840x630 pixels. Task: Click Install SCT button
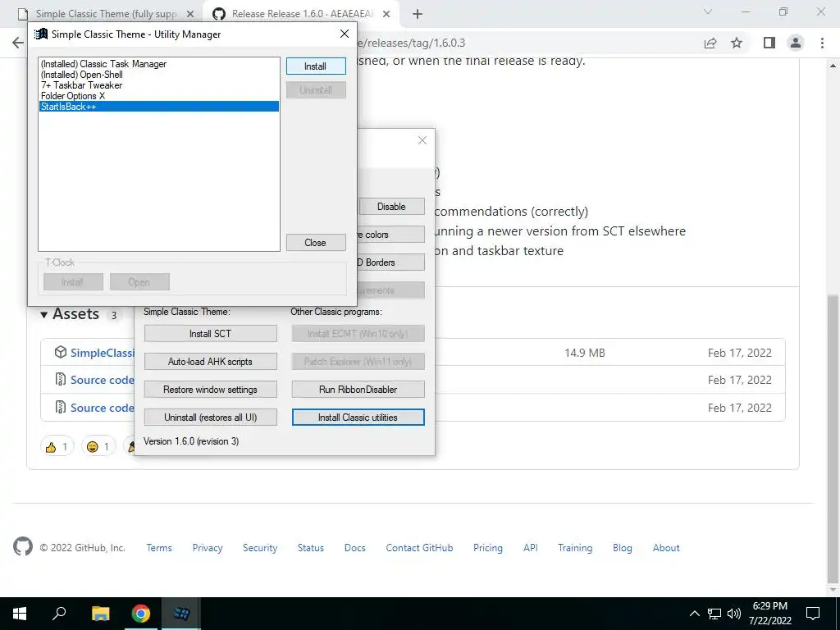pyautogui.click(x=211, y=334)
